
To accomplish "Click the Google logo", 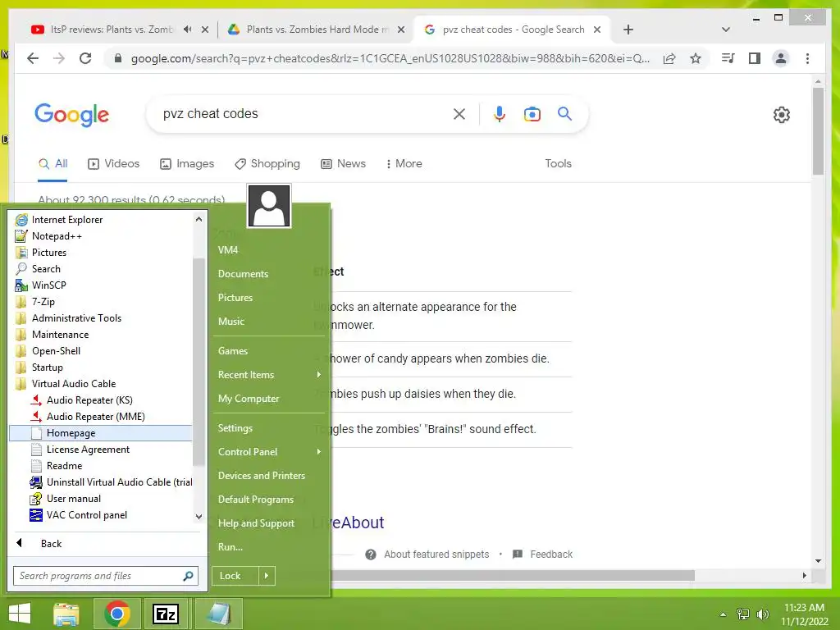I will 72,115.
